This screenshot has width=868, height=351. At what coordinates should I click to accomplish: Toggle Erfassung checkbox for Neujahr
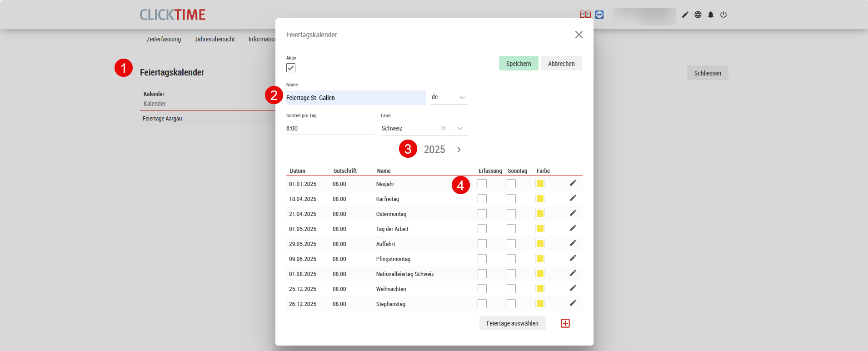tap(482, 184)
